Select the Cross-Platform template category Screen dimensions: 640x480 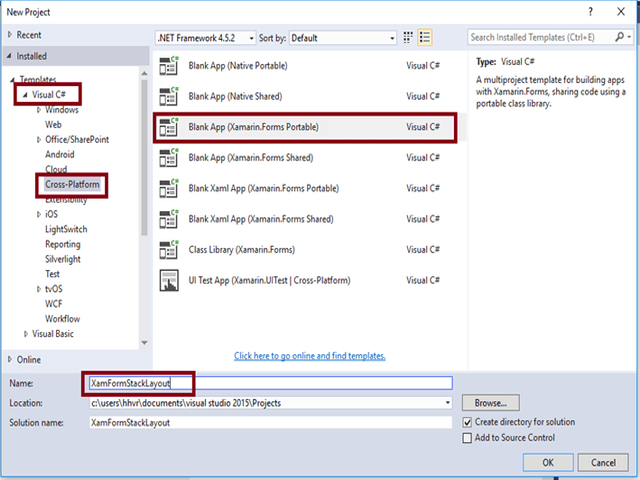[x=72, y=184]
